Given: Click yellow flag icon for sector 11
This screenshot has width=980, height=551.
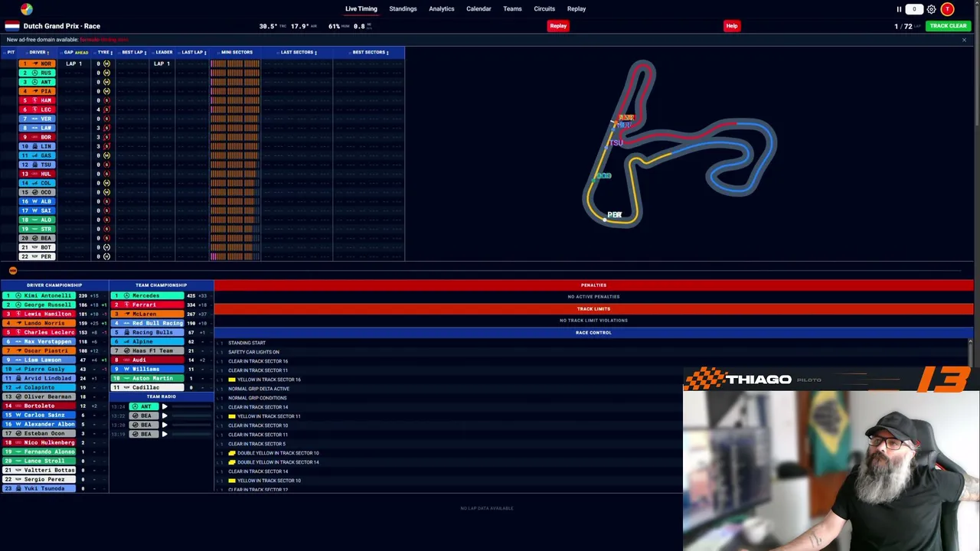Looking at the screenshot, I should tap(232, 416).
